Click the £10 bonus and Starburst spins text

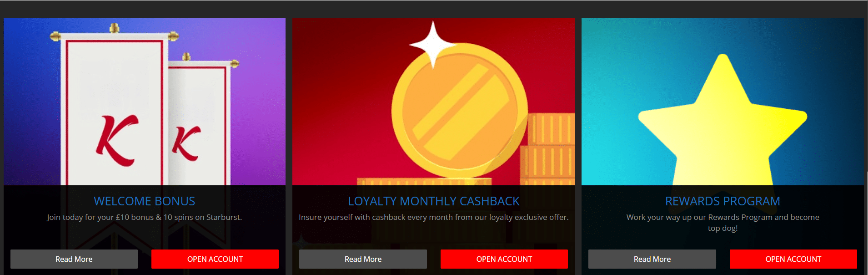pos(145,217)
